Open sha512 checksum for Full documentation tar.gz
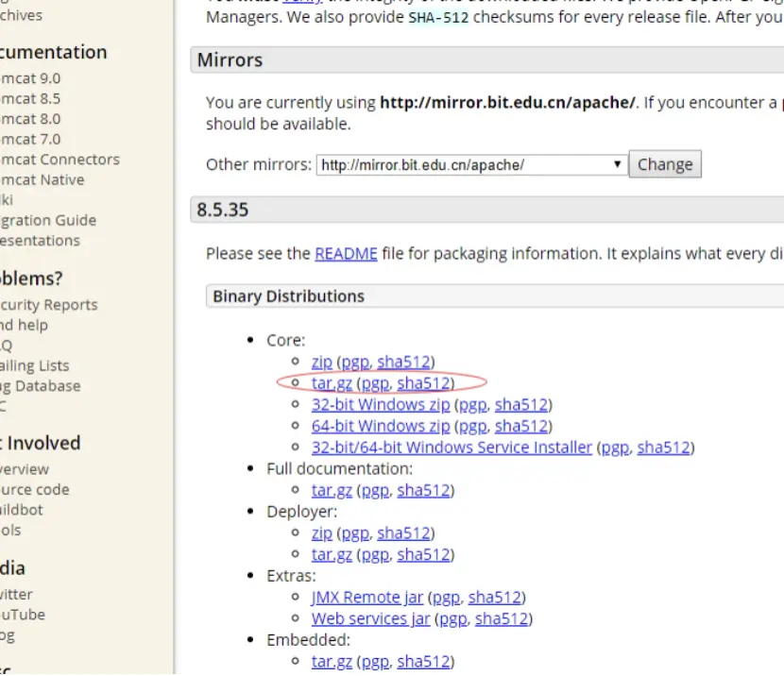784x676 pixels. point(423,491)
